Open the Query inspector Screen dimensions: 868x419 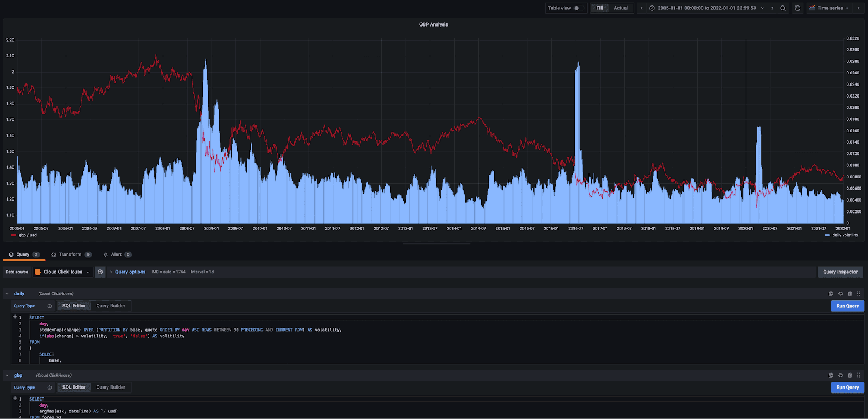click(x=840, y=272)
